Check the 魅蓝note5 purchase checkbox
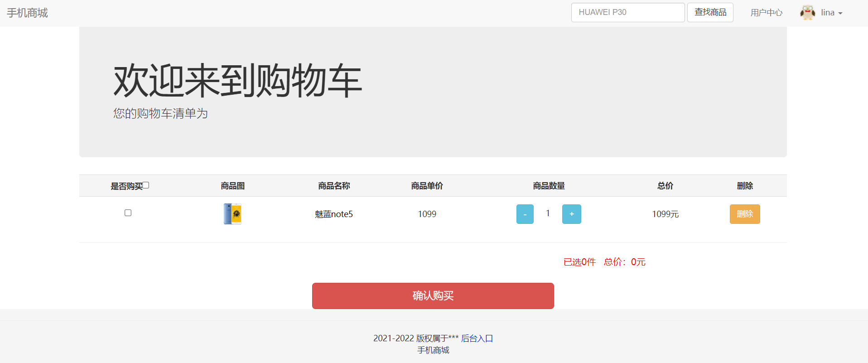This screenshot has height=363, width=868. [x=128, y=213]
